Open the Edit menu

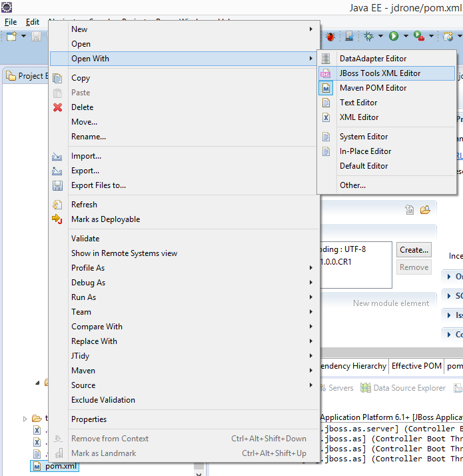click(33, 22)
